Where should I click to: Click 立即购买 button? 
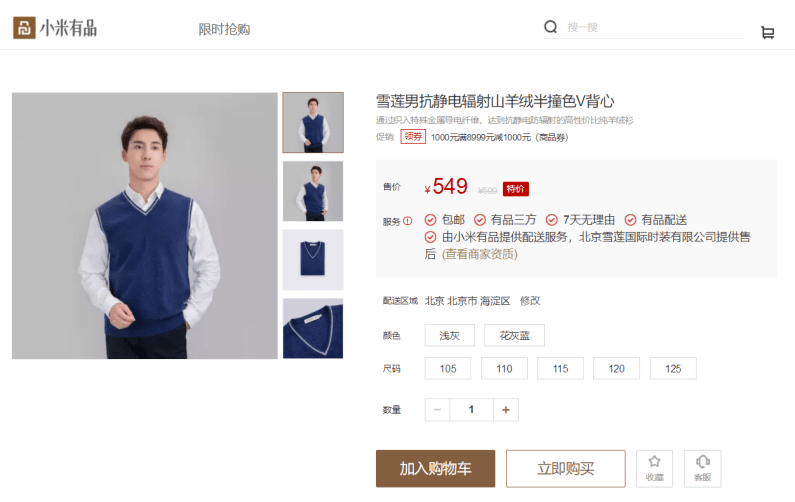click(x=566, y=469)
